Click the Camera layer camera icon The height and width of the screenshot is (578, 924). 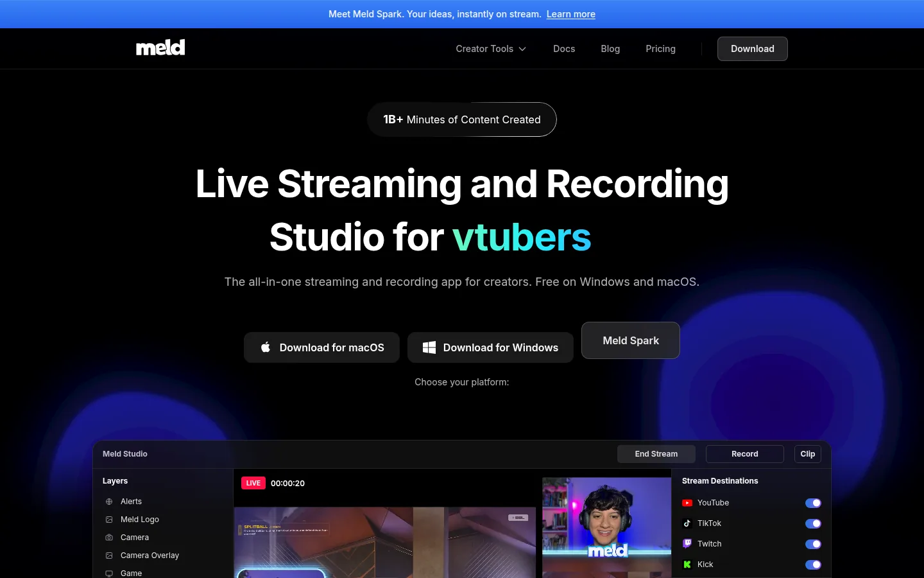[x=109, y=538]
